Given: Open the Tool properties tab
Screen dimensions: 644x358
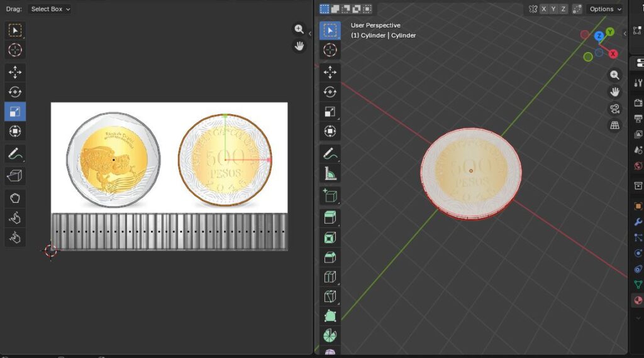Looking at the screenshot, I should point(638,84).
